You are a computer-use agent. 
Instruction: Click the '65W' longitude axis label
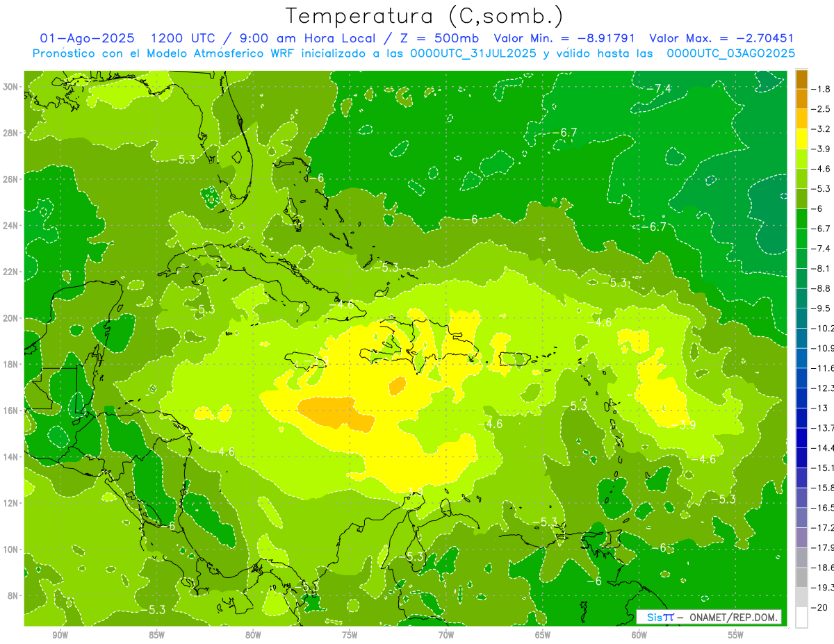543,635
